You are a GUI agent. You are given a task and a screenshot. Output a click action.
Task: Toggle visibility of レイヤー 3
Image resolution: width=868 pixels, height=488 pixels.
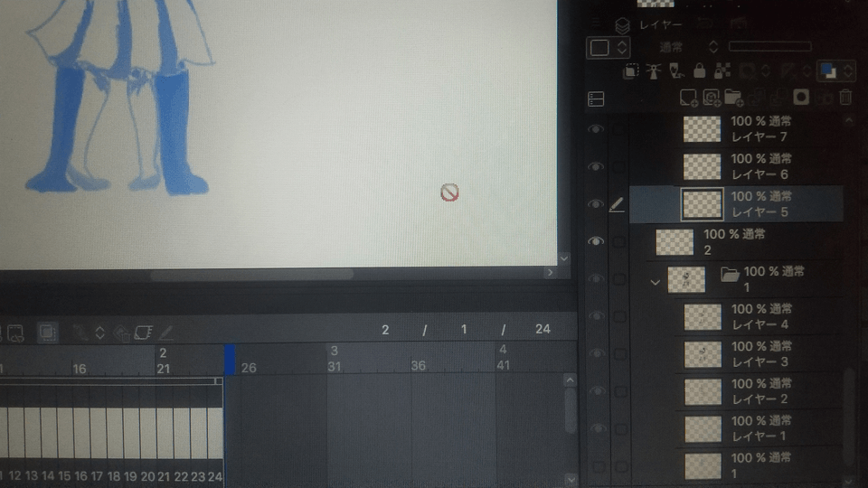point(596,353)
